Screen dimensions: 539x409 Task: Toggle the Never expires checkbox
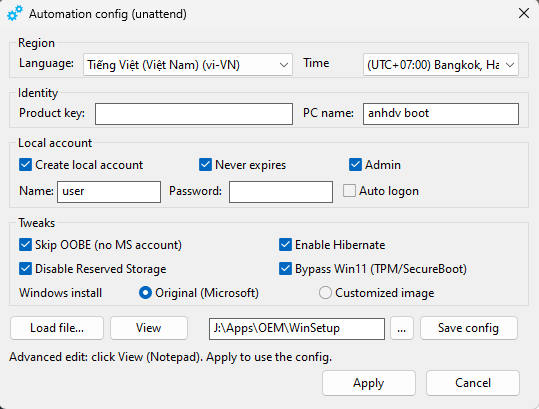click(205, 165)
